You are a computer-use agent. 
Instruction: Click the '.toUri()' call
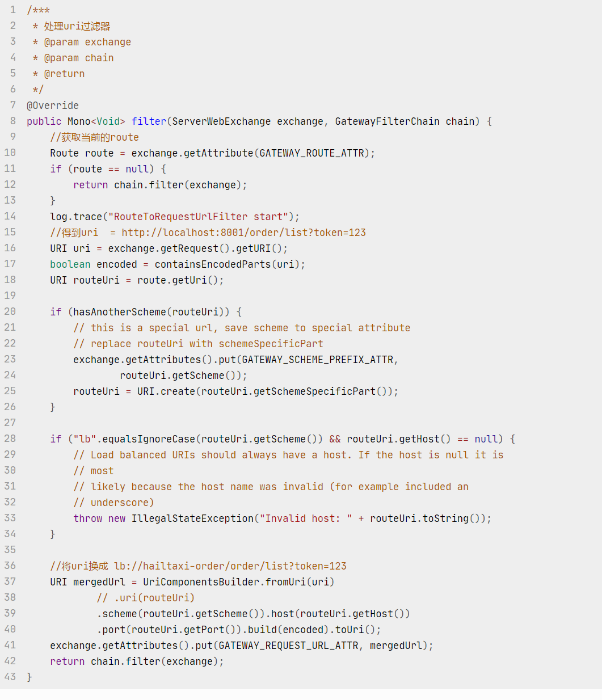pos(352,630)
